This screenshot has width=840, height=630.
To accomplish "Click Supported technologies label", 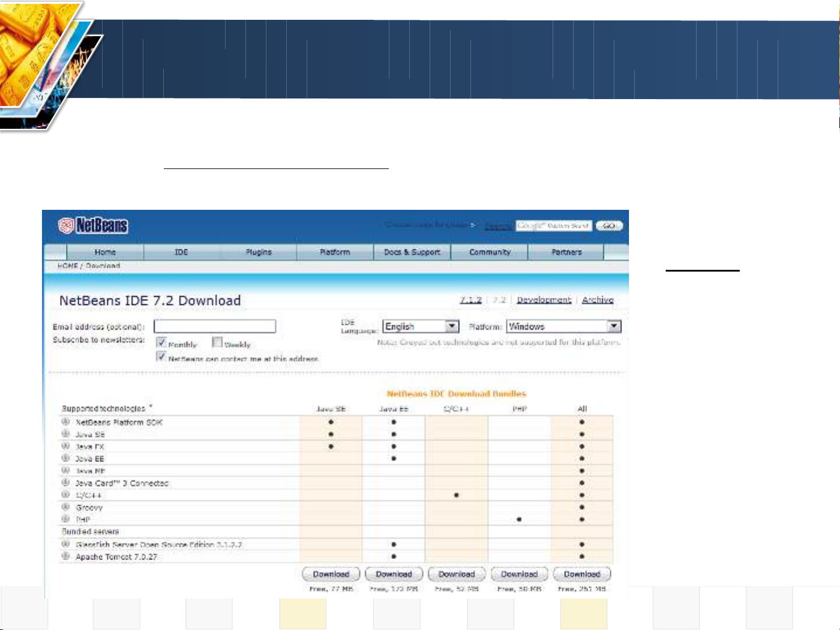I will point(104,409).
